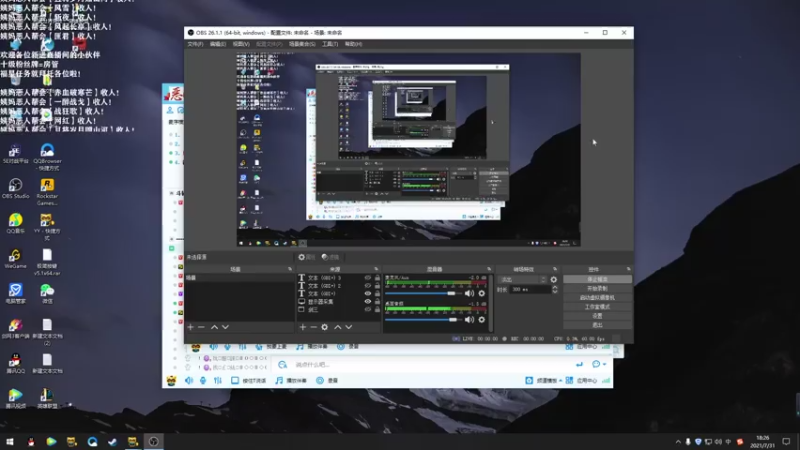Click YY window speaker icon in bottom toolbar
This screenshot has height=450, width=800.
coord(189,381)
